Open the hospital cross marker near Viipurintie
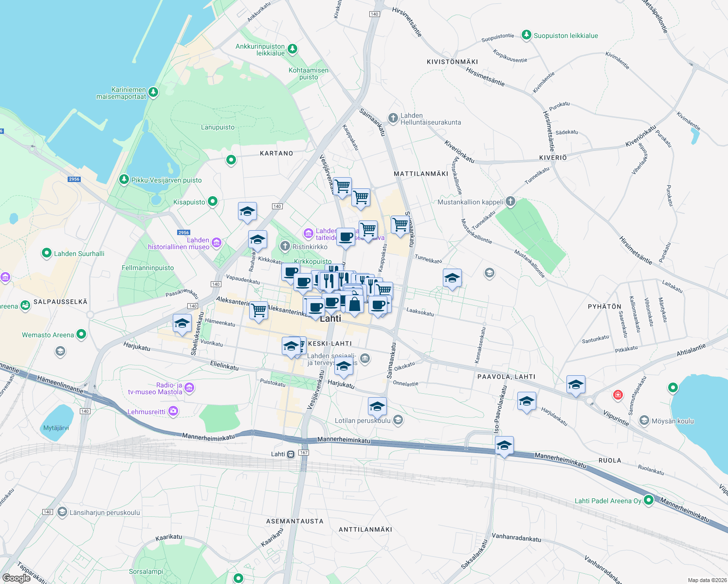 click(x=618, y=395)
